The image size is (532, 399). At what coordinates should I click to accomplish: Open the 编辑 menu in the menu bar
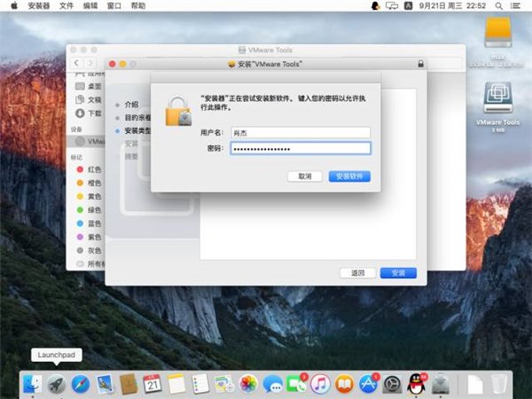[90, 5]
